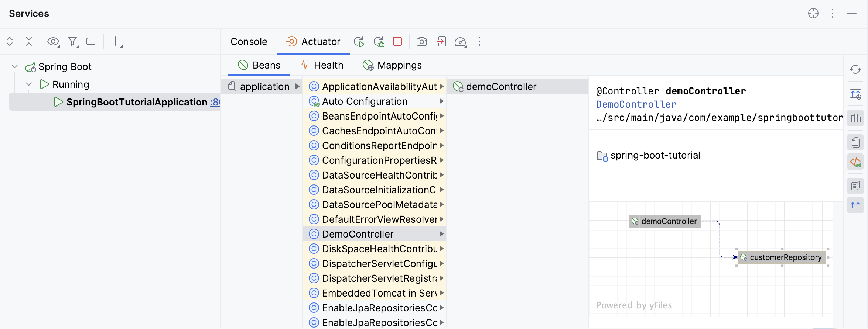Click the Add Service plus icon
Image resolution: width=868 pixels, height=329 pixels.
click(116, 41)
